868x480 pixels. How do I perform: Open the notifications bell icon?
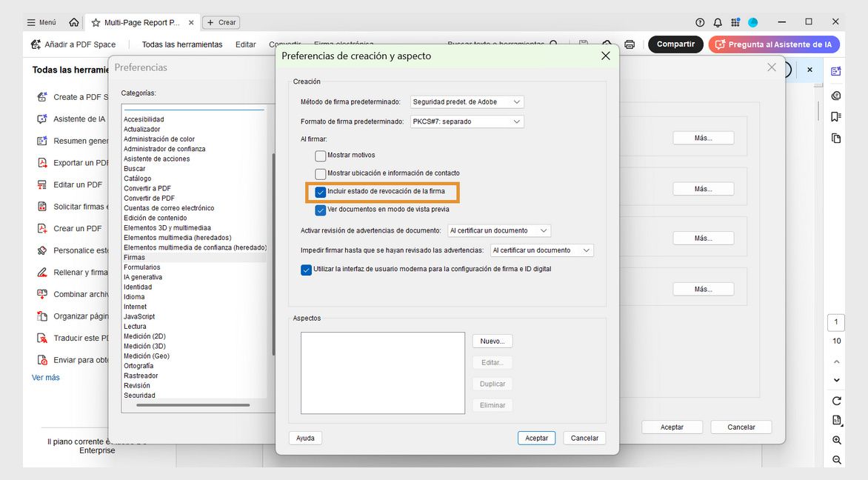(x=718, y=23)
